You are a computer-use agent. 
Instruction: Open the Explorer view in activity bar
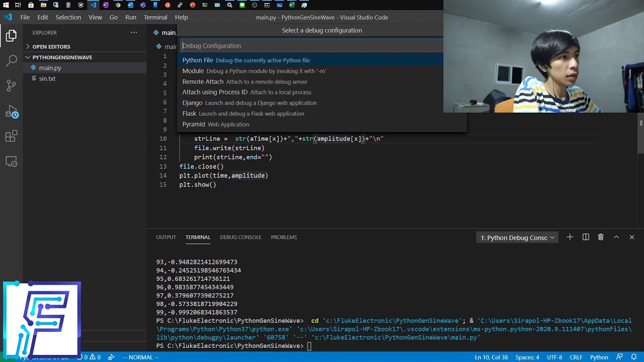click(x=11, y=36)
